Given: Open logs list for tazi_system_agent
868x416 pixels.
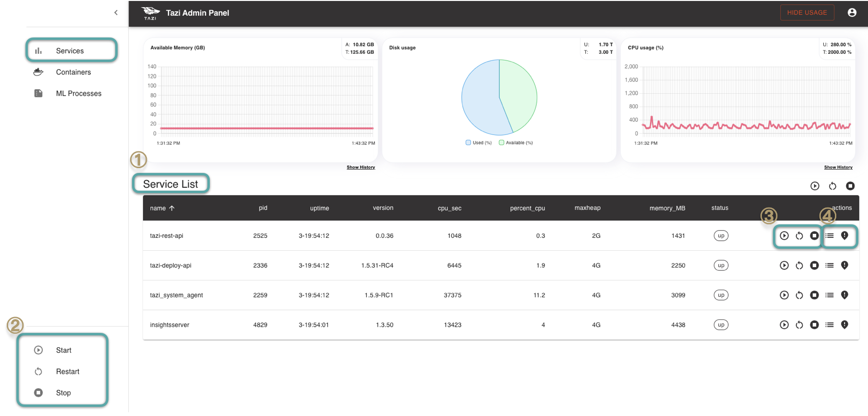Looking at the screenshot, I should point(830,295).
